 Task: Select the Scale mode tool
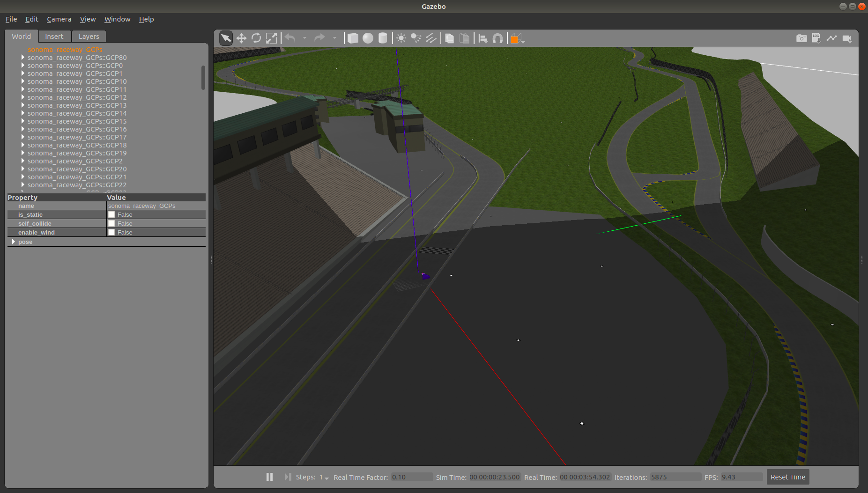[271, 38]
